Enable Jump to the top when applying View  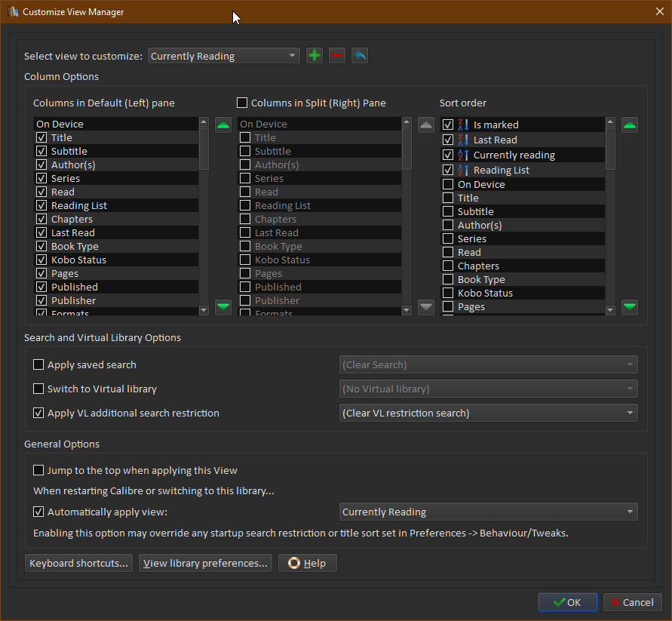[38, 471]
